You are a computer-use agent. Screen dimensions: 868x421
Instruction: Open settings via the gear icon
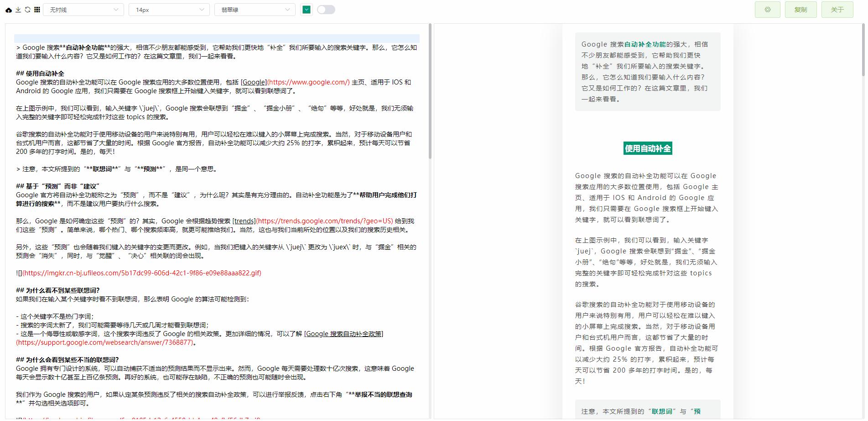point(767,9)
